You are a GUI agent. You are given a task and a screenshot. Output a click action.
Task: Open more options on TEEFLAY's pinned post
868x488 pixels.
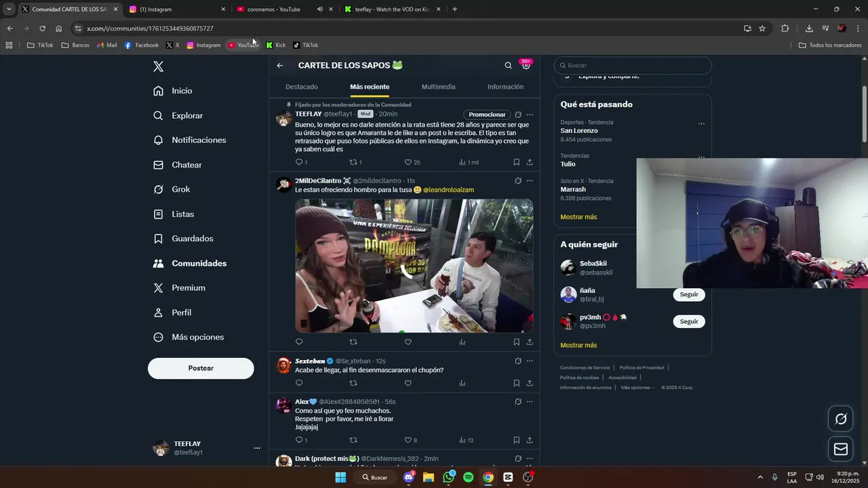coord(530,115)
